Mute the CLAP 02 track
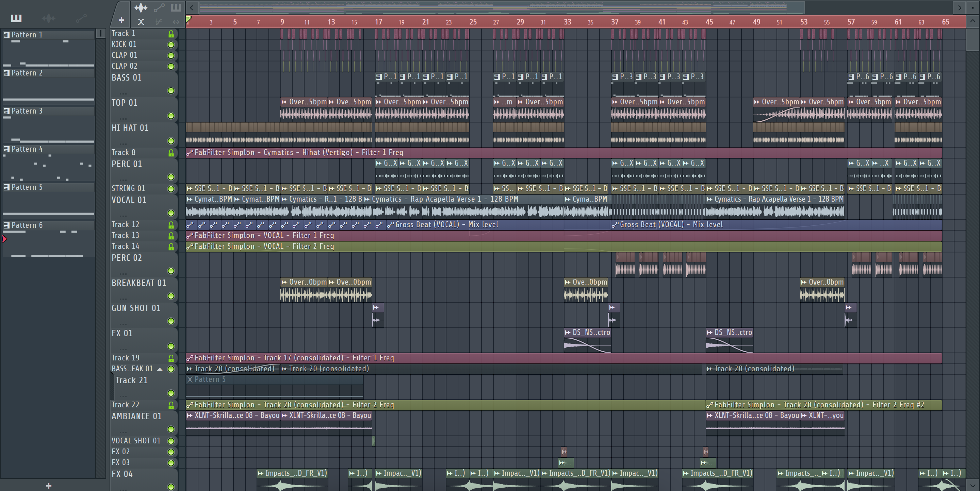The width and height of the screenshot is (980, 491). [x=171, y=66]
